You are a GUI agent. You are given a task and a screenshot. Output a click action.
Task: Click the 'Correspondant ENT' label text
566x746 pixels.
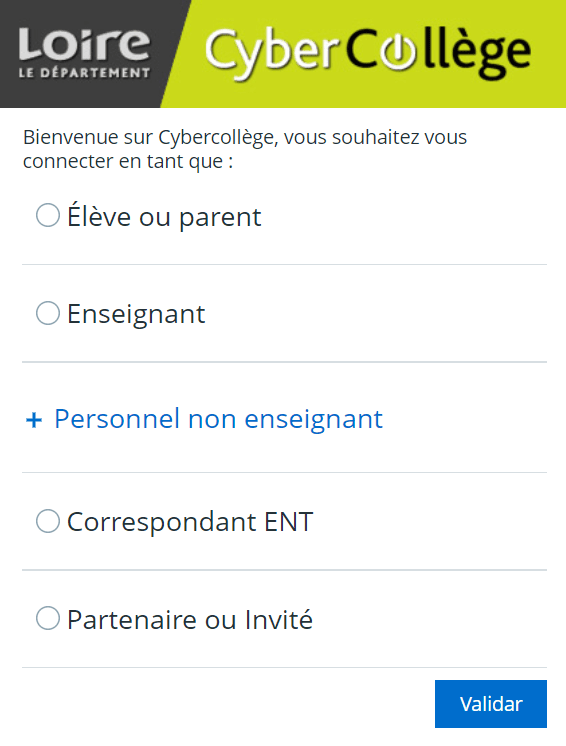(190, 522)
